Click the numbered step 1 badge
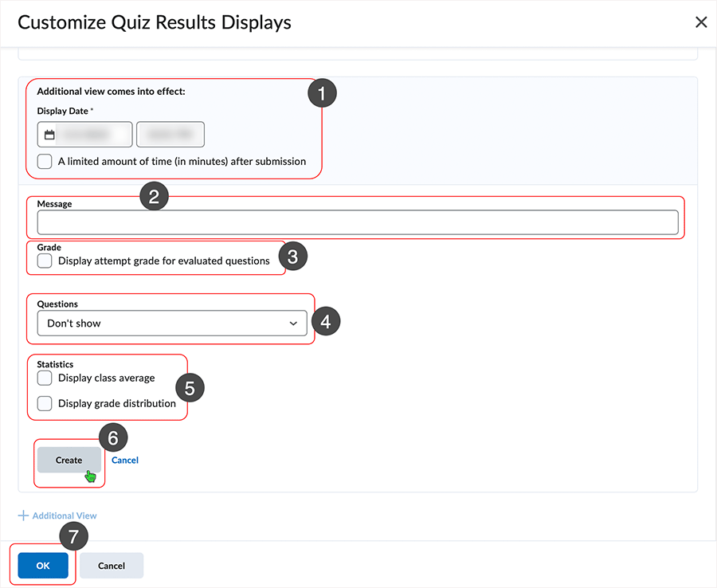 pos(322,93)
